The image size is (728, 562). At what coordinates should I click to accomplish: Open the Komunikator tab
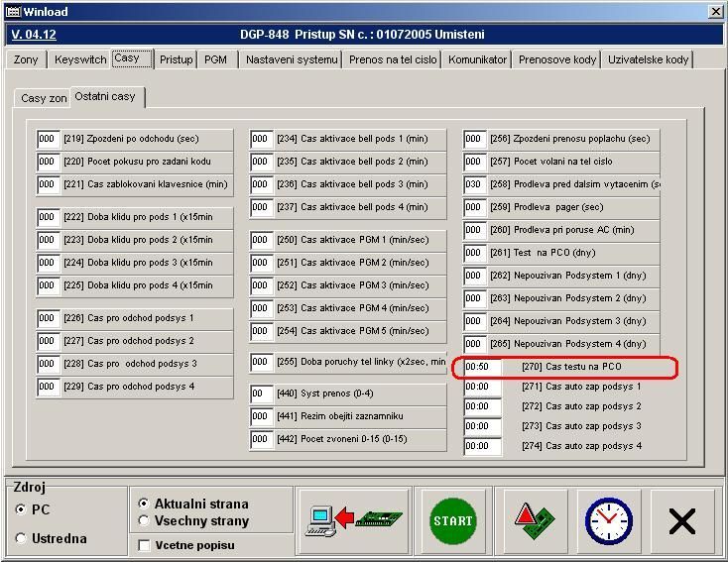click(477, 59)
